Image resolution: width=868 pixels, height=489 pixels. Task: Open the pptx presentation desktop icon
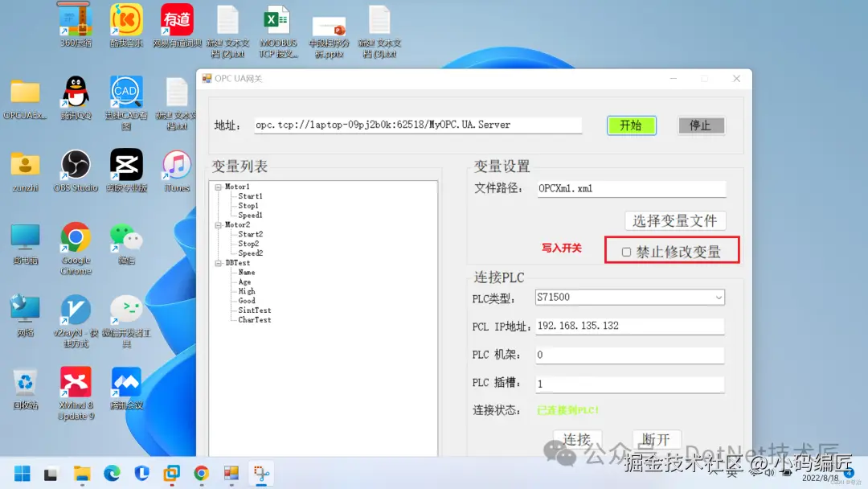[330, 35]
